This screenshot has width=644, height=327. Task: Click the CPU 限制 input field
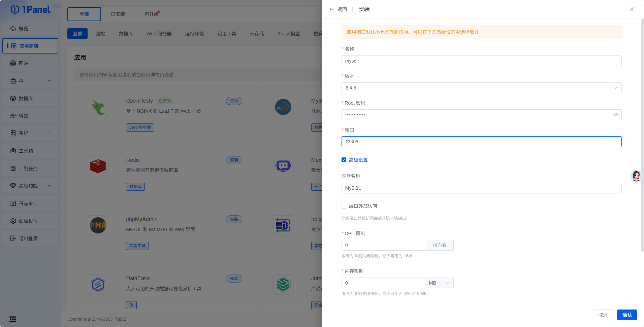[384, 245]
